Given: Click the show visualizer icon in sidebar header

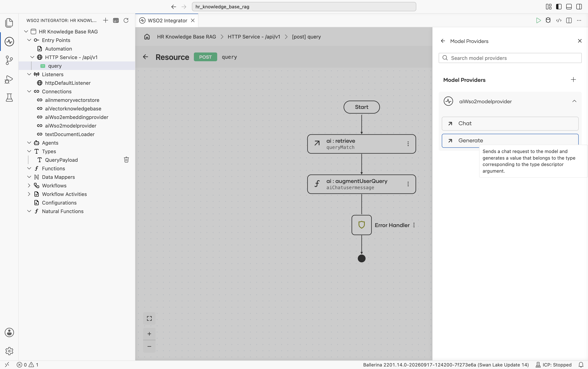Looking at the screenshot, I should (116, 20).
